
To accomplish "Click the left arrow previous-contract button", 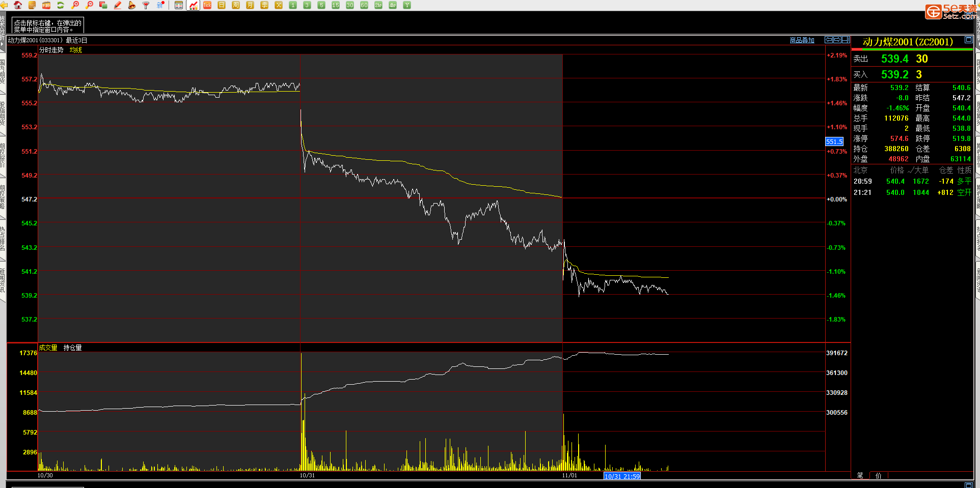I will tap(829, 40).
